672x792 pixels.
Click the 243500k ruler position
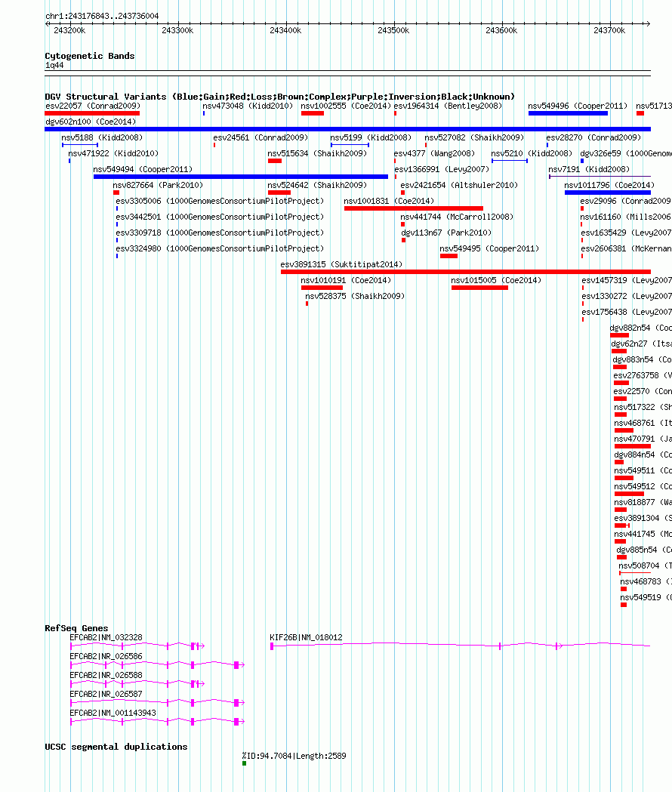click(x=393, y=30)
